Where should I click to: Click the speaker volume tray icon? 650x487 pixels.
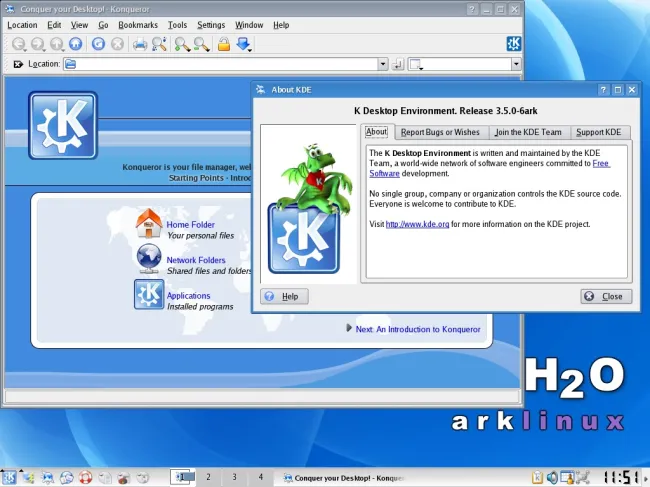pyautogui.click(x=552, y=478)
